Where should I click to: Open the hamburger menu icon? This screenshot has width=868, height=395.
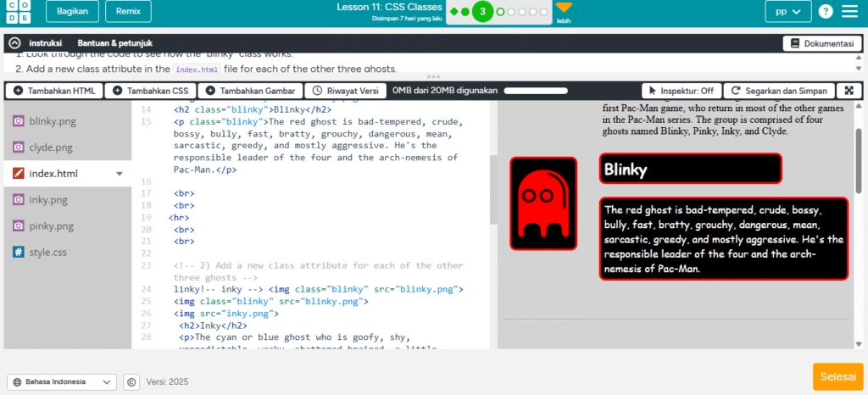849,11
